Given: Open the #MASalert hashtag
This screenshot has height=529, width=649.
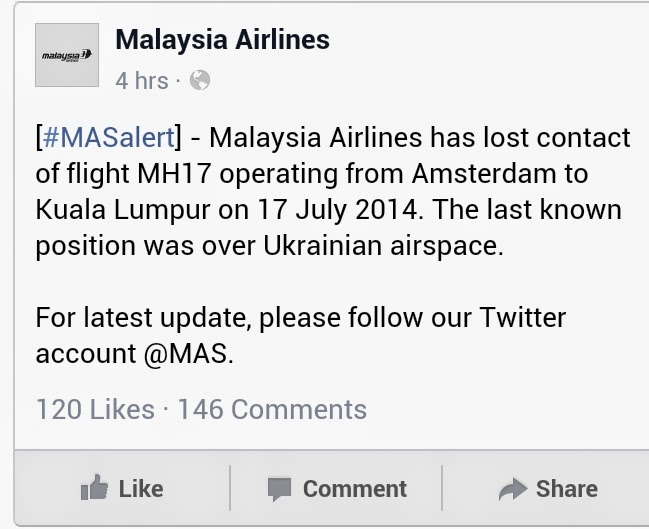Looking at the screenshot, I should [108, 138].
